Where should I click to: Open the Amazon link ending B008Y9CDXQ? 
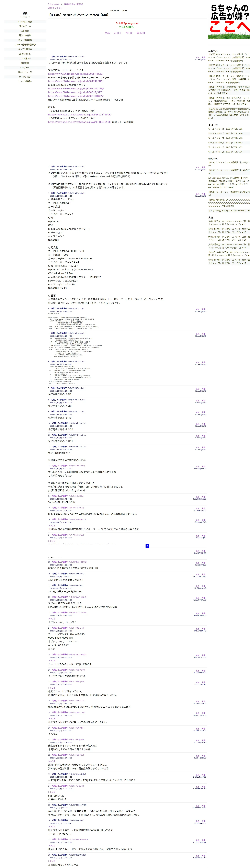[x=76, y=89]
